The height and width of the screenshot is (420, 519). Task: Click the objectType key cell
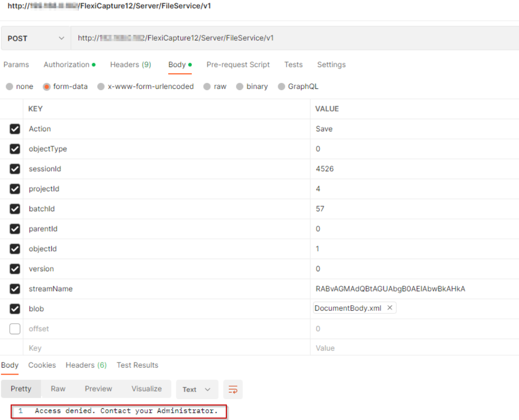(167, 149)
